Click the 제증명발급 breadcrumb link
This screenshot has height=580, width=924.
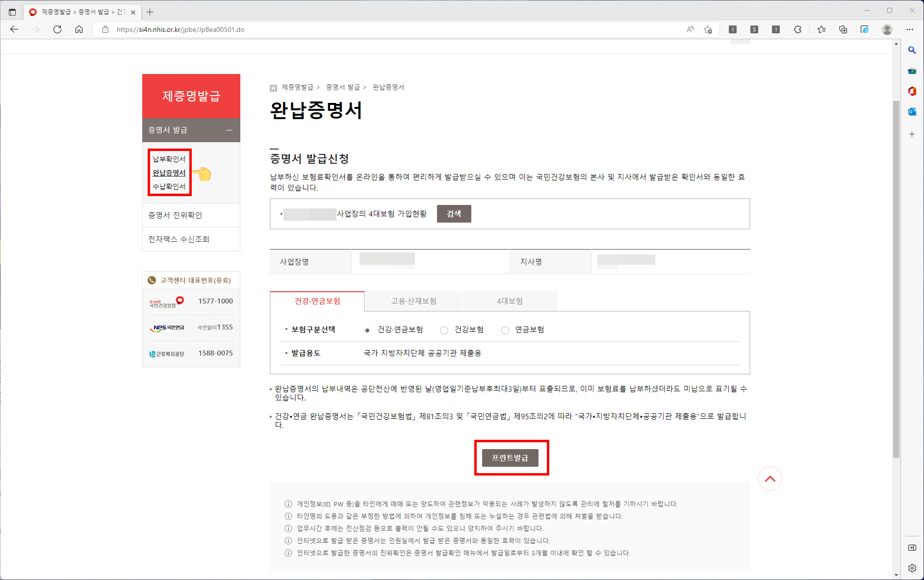(297, 87)
